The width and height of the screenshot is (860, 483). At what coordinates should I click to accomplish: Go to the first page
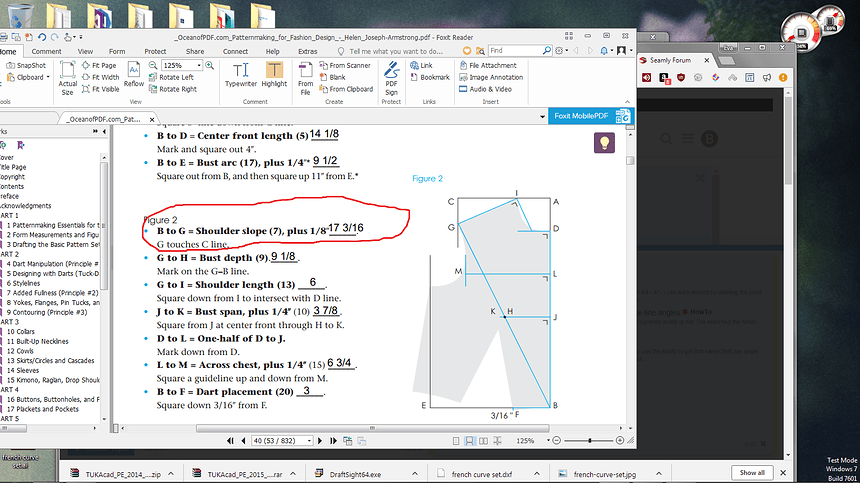[230, 441]
